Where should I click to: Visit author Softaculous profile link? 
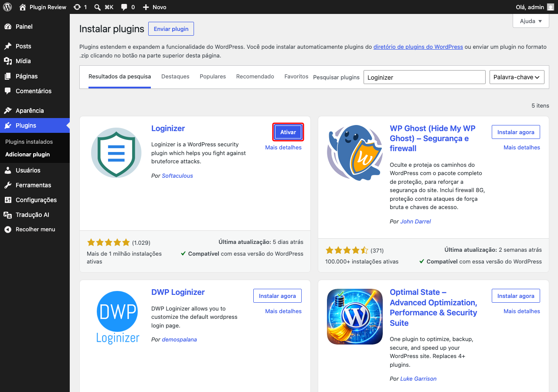click(x=177, y=176)
